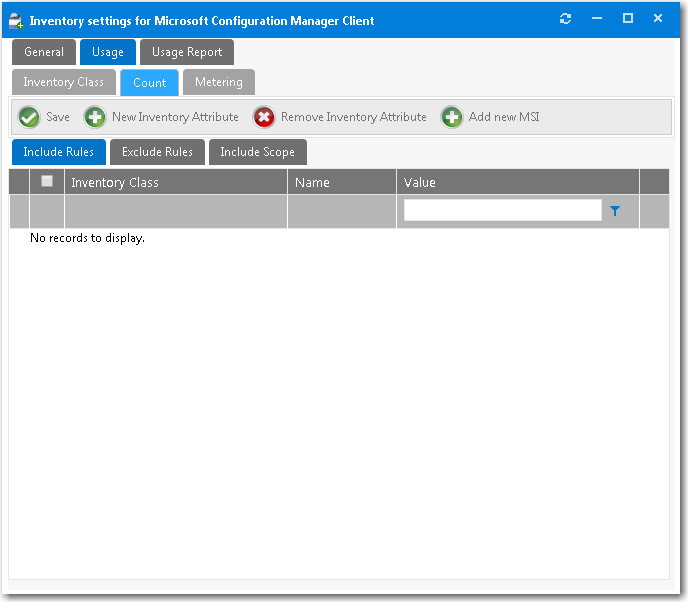The width and height of the screenshot is (688, 602).
Task: Select the Include Rules tab
Action: pos(59,152)
